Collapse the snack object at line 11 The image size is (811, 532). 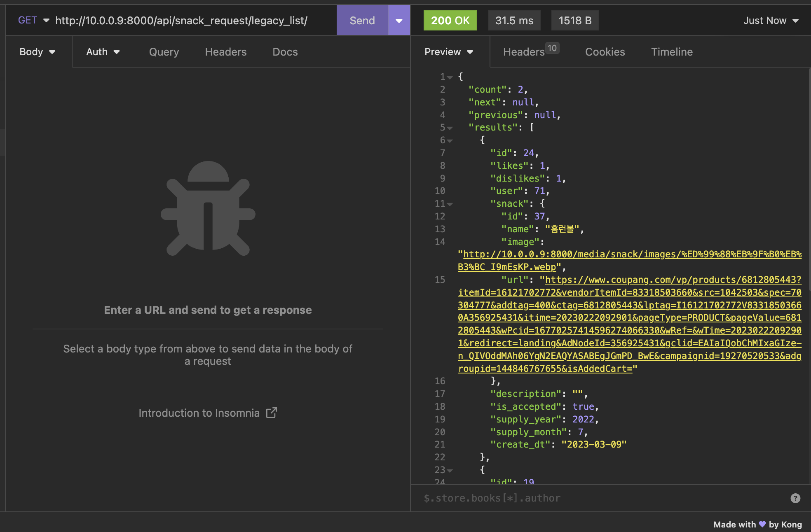coord(450,204)
